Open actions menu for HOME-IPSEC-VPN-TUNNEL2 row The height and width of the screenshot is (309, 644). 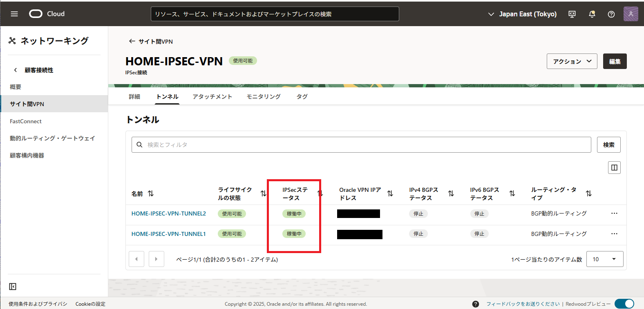[x=614, y=213]
